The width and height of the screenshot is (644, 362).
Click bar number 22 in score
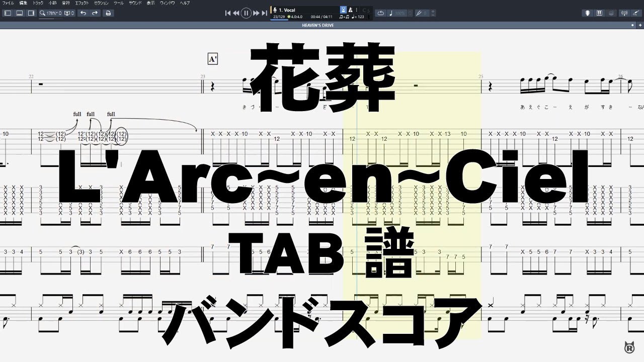31,77
